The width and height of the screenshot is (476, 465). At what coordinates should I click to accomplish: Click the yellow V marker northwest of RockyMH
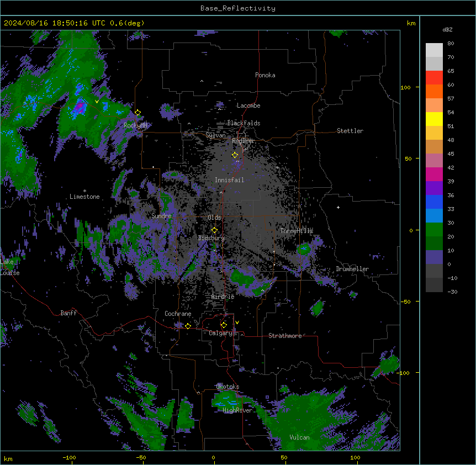tap(97, 102)
